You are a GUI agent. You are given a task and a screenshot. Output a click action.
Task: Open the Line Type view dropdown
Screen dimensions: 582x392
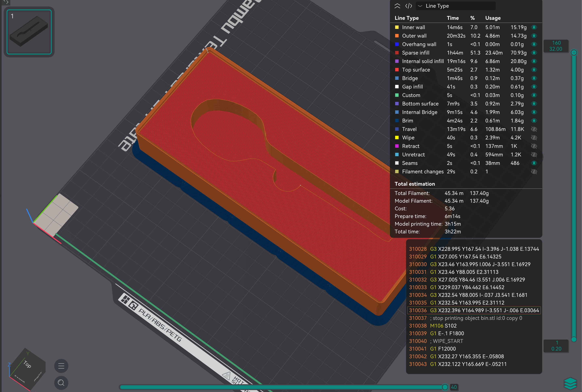455,6
